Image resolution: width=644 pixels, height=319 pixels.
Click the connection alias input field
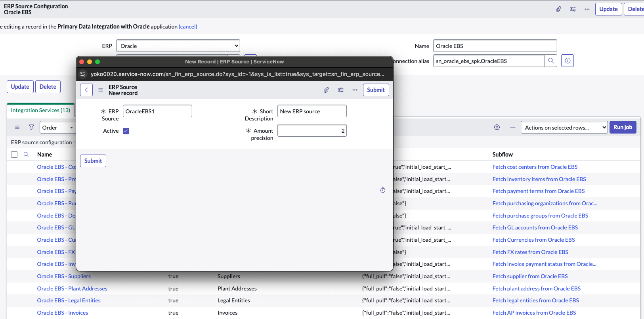click(x=489, y=61)
